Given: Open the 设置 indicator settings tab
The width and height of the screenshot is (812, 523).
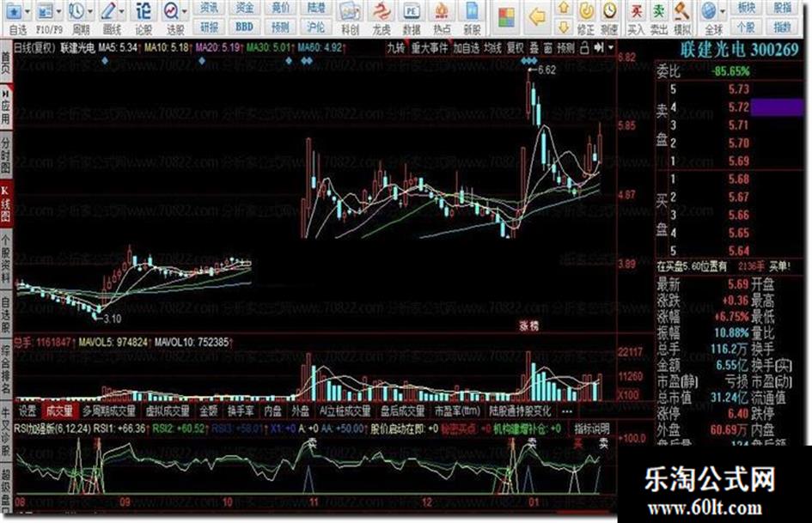Looking at the screenshot, I should (27, 411).
